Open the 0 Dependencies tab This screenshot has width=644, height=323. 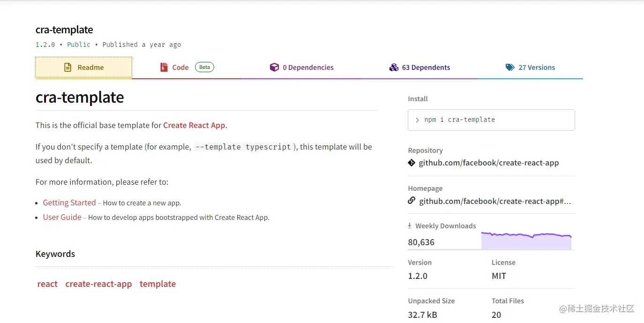click(x=301, y=68)
